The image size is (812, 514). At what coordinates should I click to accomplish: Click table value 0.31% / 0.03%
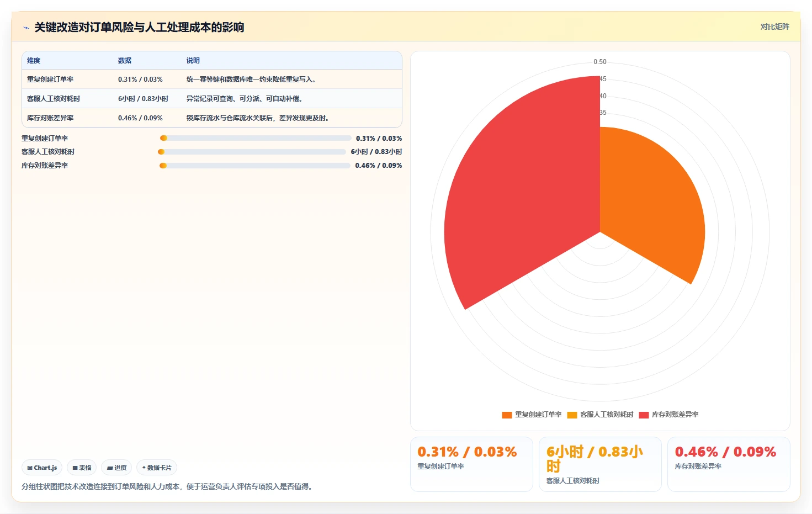click(140, 80)
